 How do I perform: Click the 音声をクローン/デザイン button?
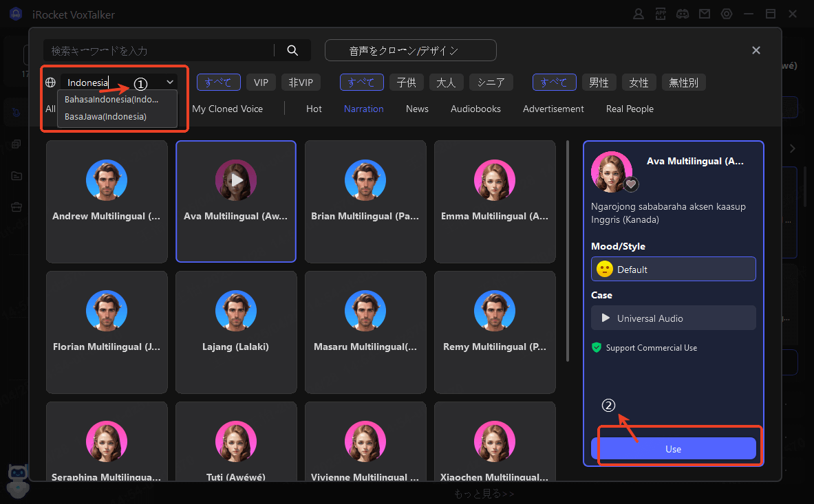click(x=411, y=50)
